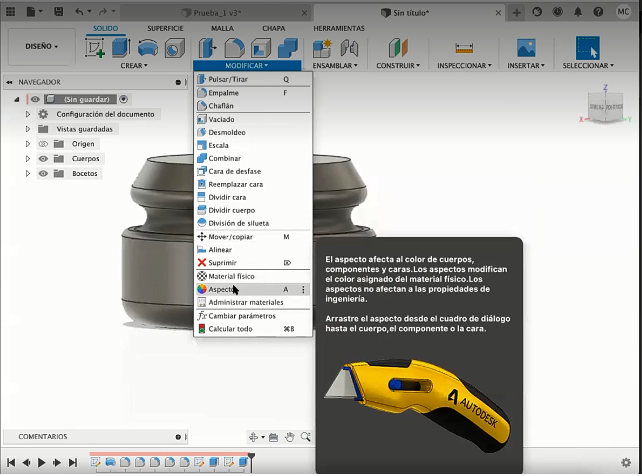Select the MALLA ribbon tab
The image size is (642, 476).
pos(222,28)
